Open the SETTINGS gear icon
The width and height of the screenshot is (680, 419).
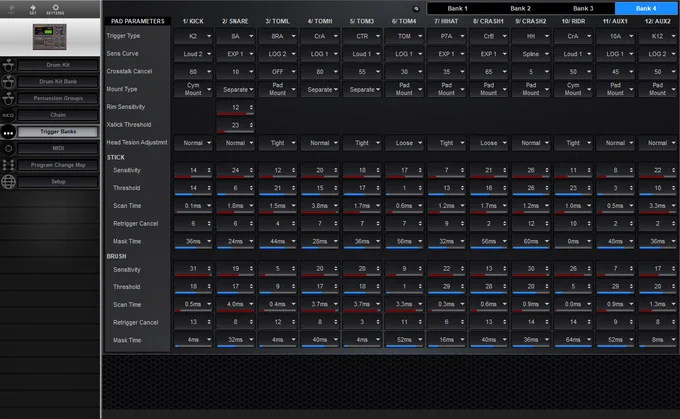click(55, 8)
